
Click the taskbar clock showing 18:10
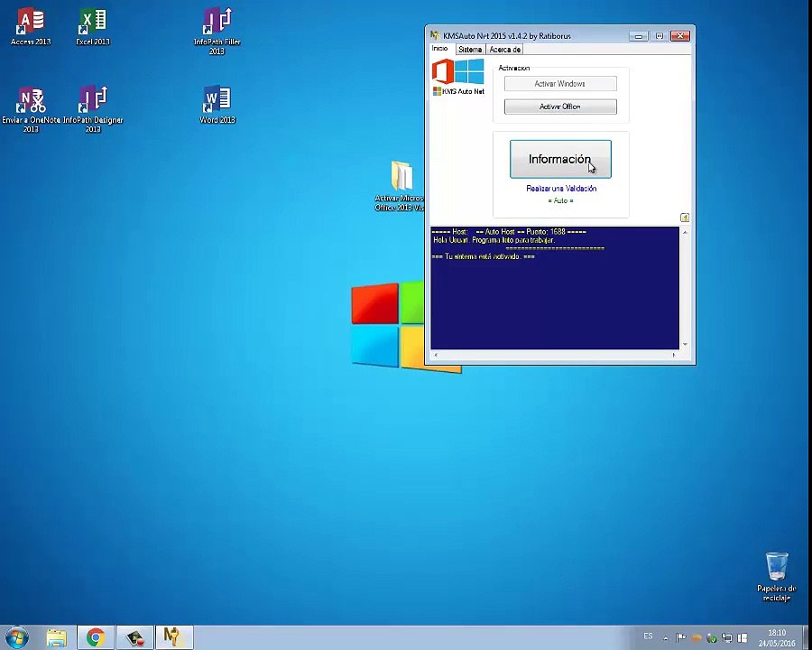(777, 638)
